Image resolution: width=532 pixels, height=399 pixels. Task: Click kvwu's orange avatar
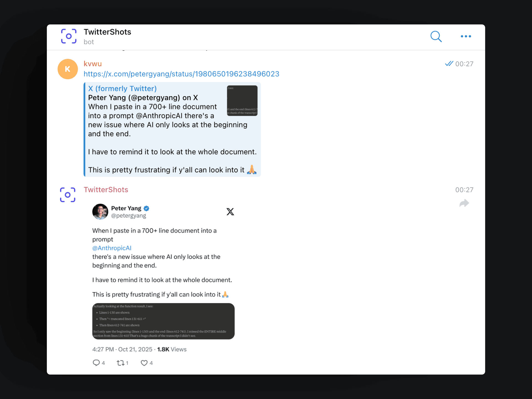pos(67,69)
